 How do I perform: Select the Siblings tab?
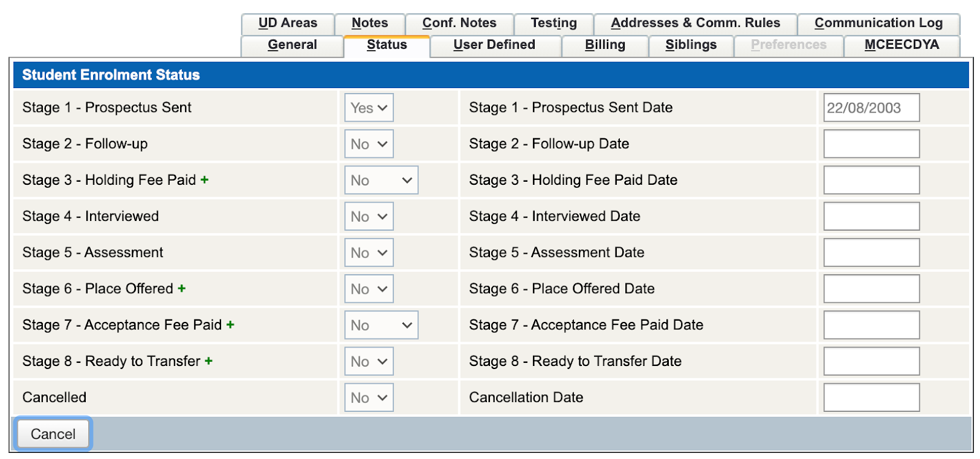pyautogui.click(x=691, y=45)
